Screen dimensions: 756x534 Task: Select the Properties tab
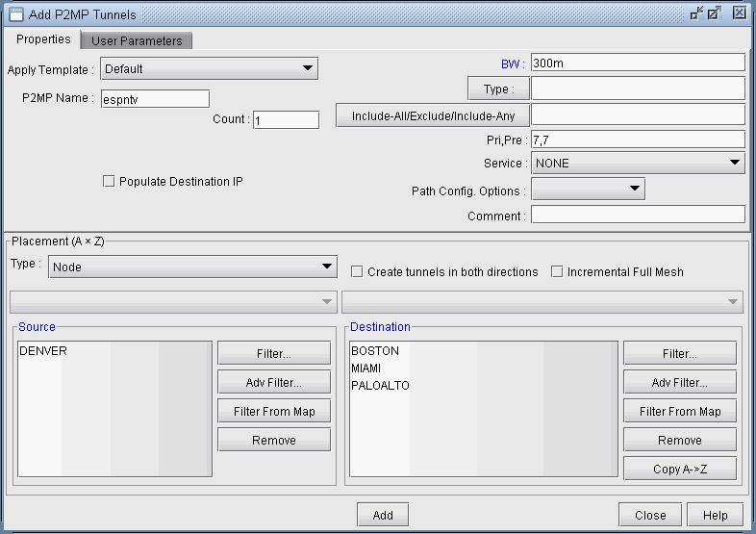tap(43, 39)
